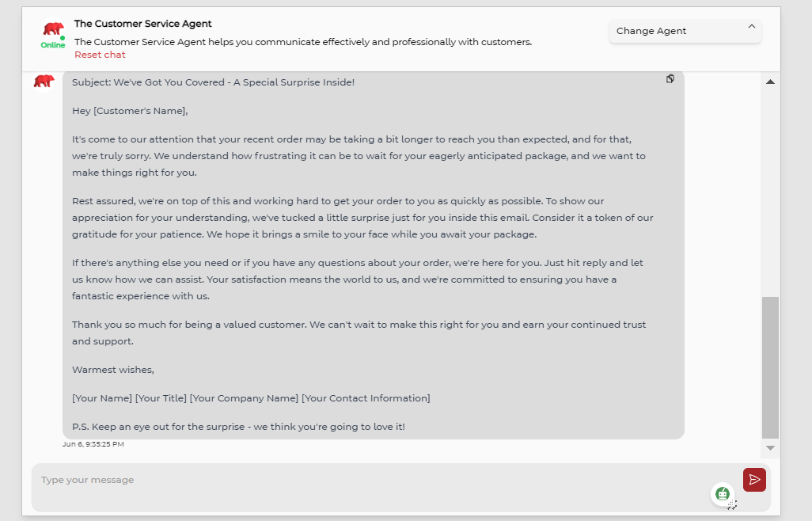The image size is (812, 521).
Task: Click the textarea resize handle in the message box
Action: tap(732, 505)
